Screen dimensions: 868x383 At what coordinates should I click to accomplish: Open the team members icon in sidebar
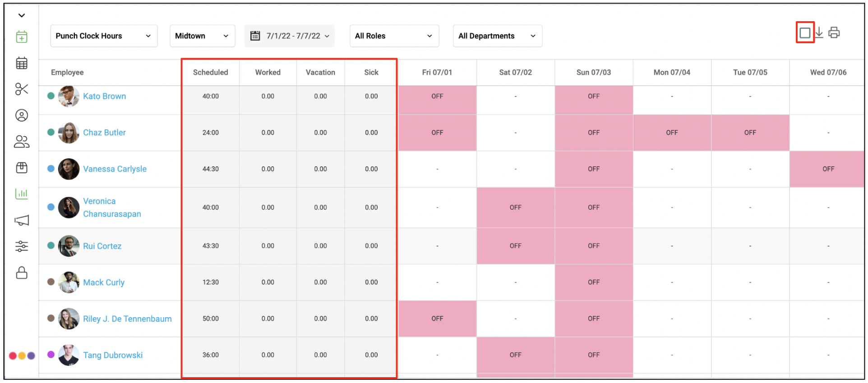pyautogui.click(x=22, y=141)
